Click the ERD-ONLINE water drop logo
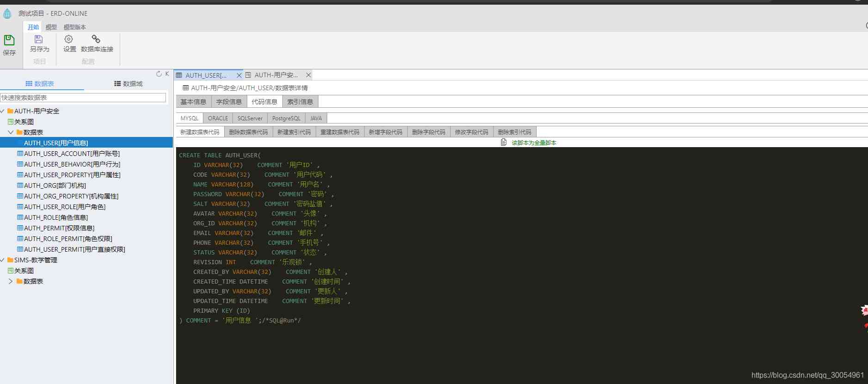868x384 pixels. [x=7, y=14]
